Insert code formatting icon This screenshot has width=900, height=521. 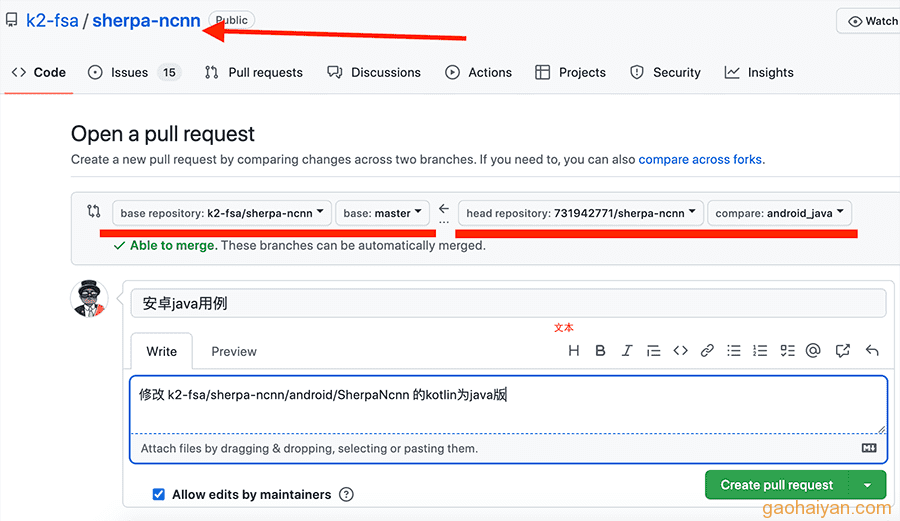pyautogui.click(x=680, y=351)
